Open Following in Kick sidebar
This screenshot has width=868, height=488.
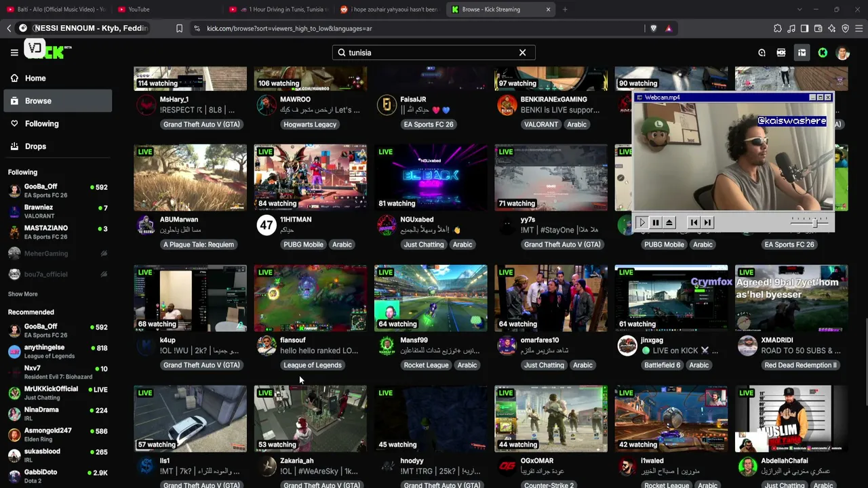[x=58, y=123]
